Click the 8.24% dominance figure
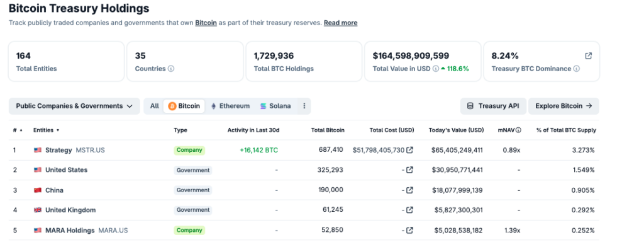 (506, 56)
